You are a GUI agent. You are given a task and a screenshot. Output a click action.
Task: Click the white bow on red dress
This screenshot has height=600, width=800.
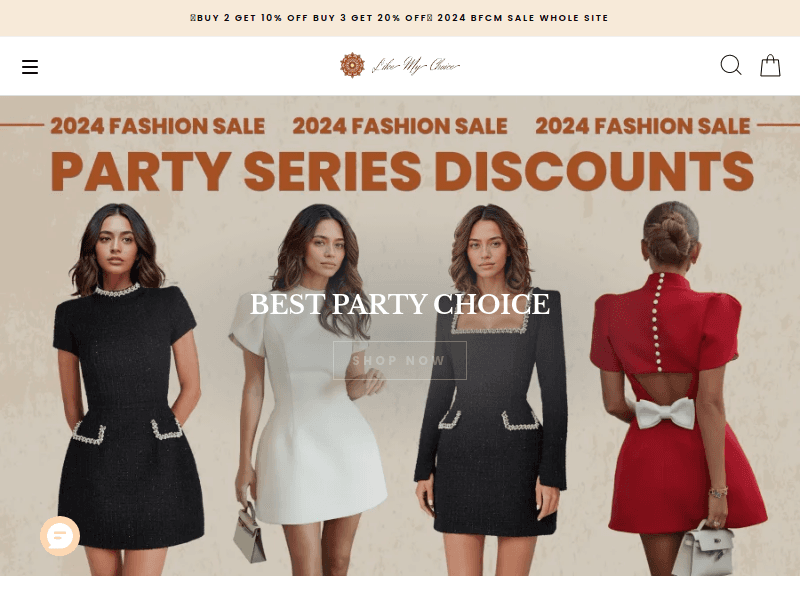pos(665,412)
